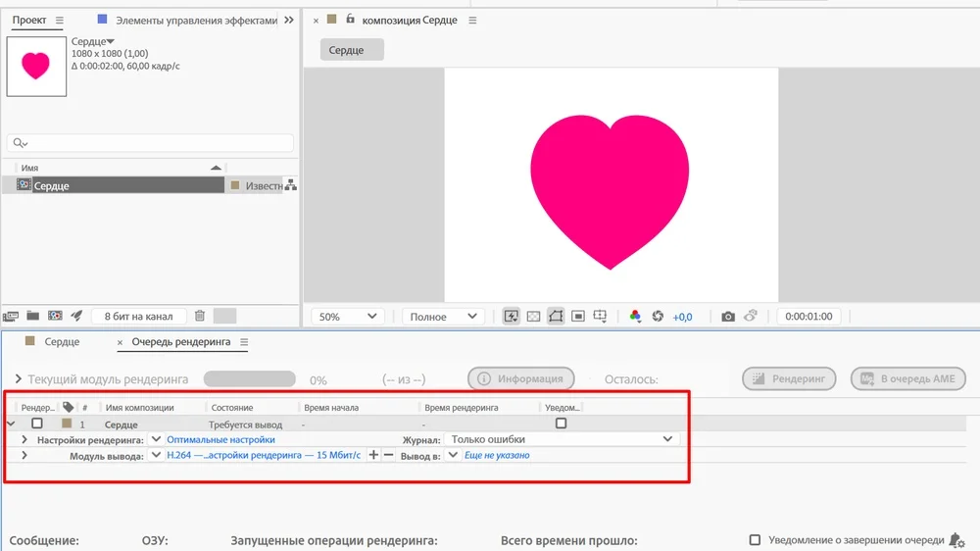Screen dimensions: 980x551
Task: Click the trash icon in the Project panel
Action: [200, 316]
